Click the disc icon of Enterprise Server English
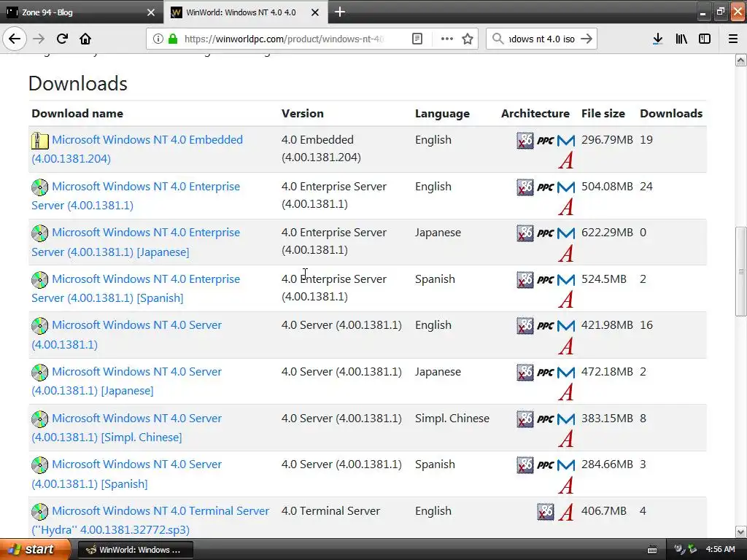 tap(40, 187)
